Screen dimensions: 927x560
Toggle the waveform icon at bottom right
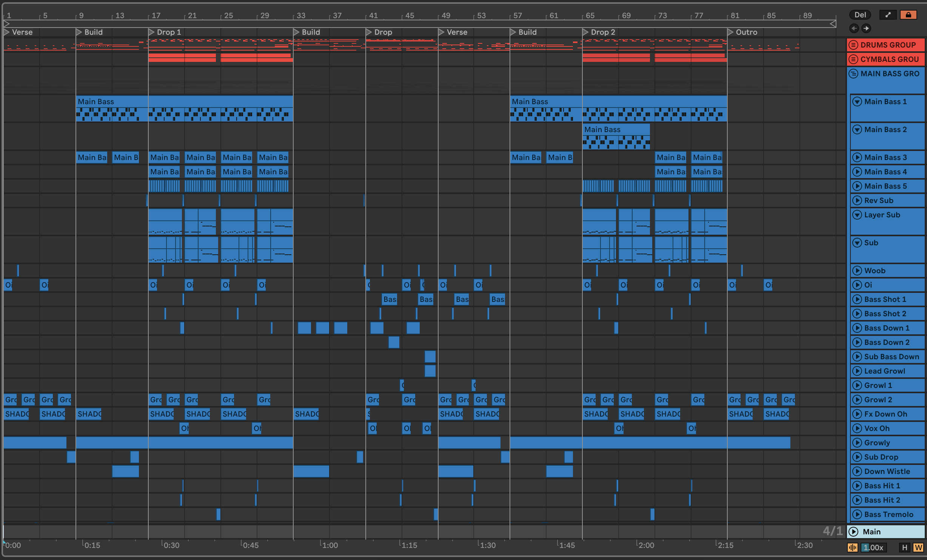click(x=852, y=548)
